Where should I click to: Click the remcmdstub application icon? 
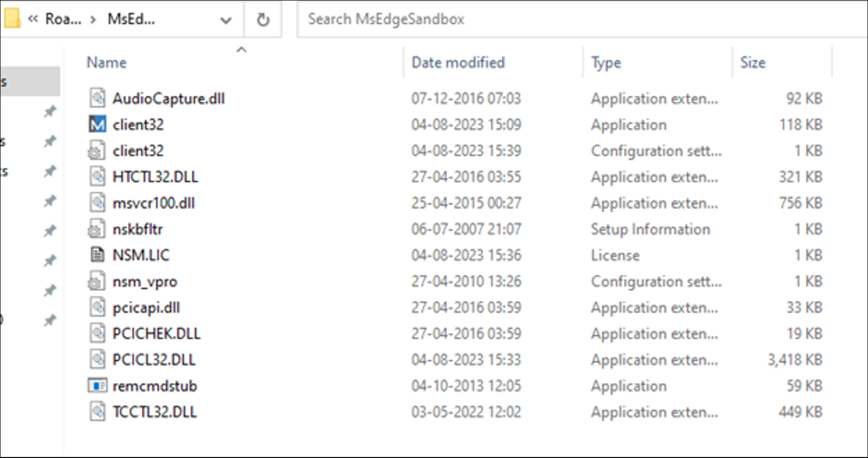click(97, 386)
